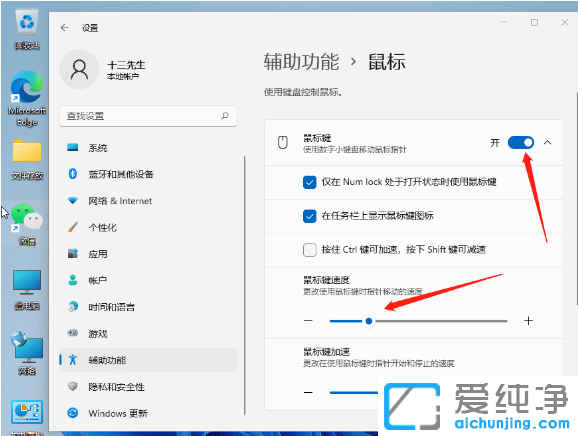
Task: Open 蓝牙和其他设备 settings category
Action: [148, 174]
